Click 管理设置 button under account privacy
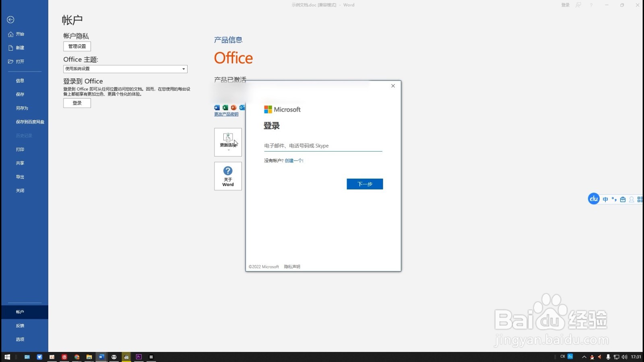The image size is (644, 362). pos(77,46)
